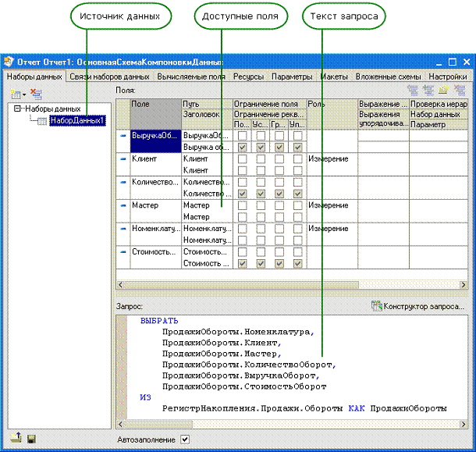Click the blue field icon beside ВыручкаОборот
This screenshot has width=476, height=452.
point(123,136)
